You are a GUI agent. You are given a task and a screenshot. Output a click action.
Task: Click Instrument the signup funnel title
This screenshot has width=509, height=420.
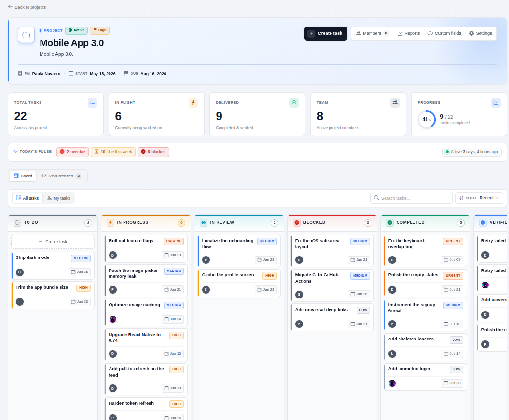click(x=412, y=308)
